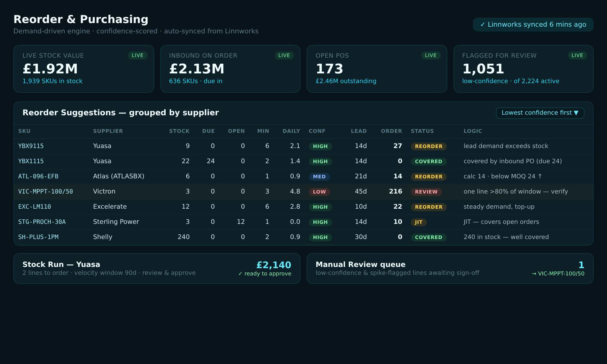Click the JIT status badge for STG-PROCH-30A
Image resolution: width=607 pixels, height=364 pixels.
click(419, 222)
